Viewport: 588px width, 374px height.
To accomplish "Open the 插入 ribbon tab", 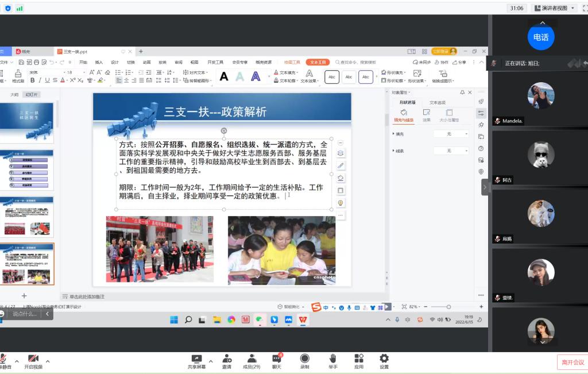I will click(x=99, y=62).
